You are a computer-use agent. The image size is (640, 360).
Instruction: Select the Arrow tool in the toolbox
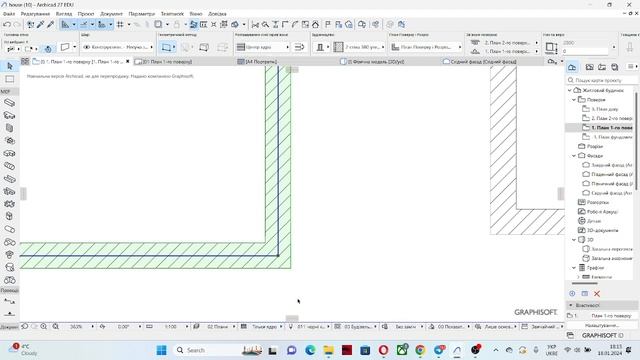click(x=10, y=66)
